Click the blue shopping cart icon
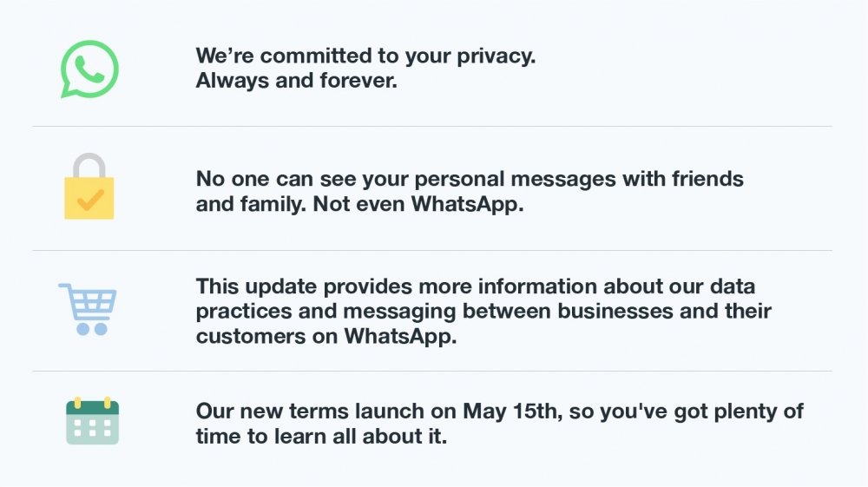 pos(88,309)
